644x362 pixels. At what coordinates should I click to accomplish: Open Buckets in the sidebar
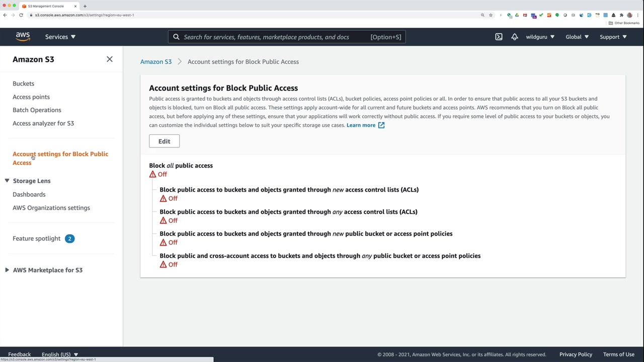click(23, 83)
